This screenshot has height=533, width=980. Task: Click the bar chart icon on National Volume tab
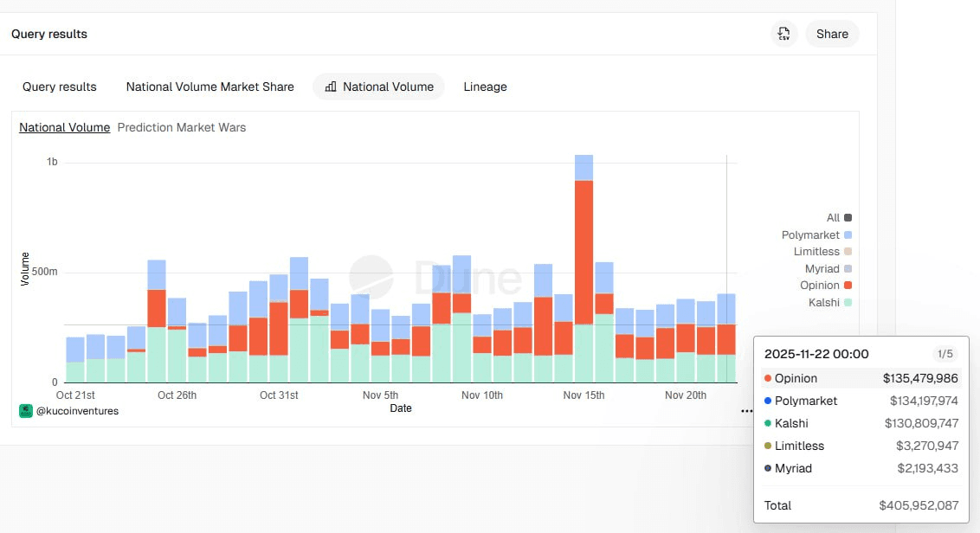point(331,87)
